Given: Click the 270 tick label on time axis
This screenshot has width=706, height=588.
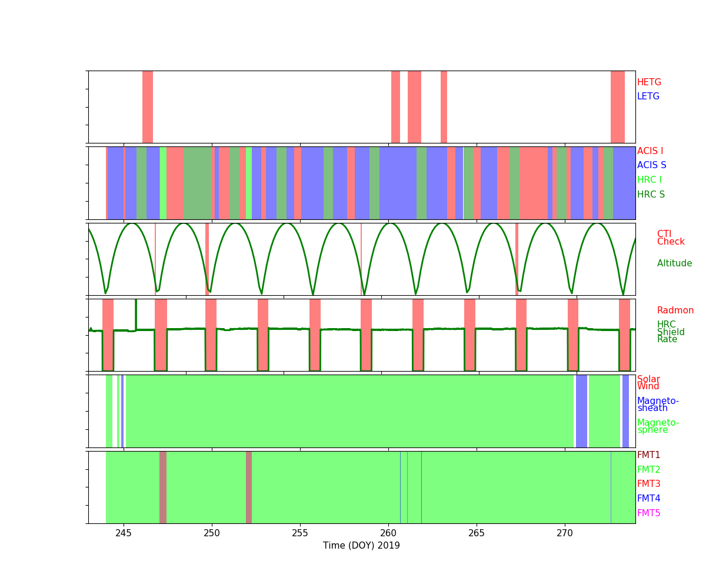Looking at the screenshot, I should pos(565,533).
